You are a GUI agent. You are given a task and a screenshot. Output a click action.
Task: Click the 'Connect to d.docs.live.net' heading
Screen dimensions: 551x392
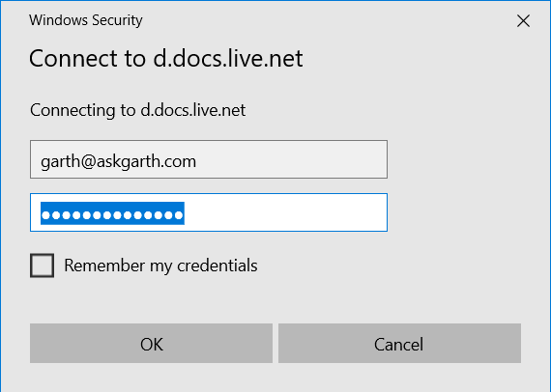[166, 58]
